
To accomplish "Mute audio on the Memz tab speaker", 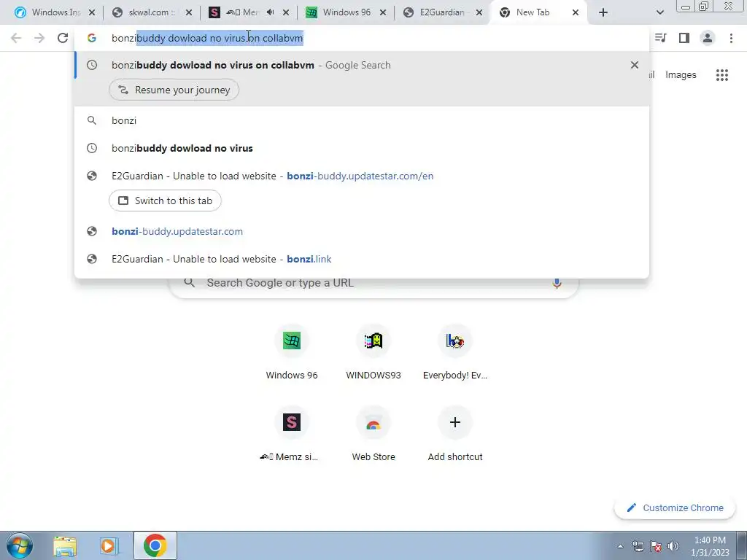I will [x=271, y=12].
